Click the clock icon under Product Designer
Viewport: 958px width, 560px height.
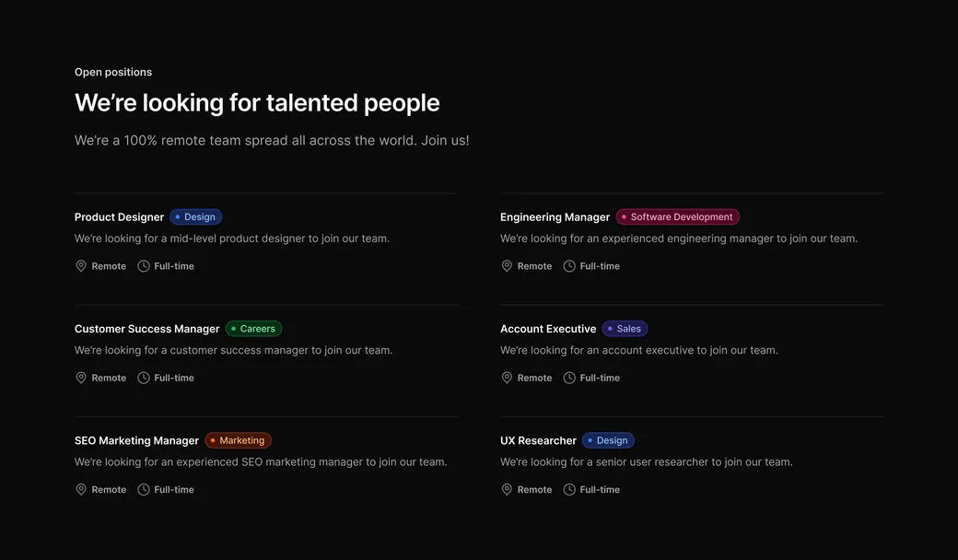[x=144, y=266]
